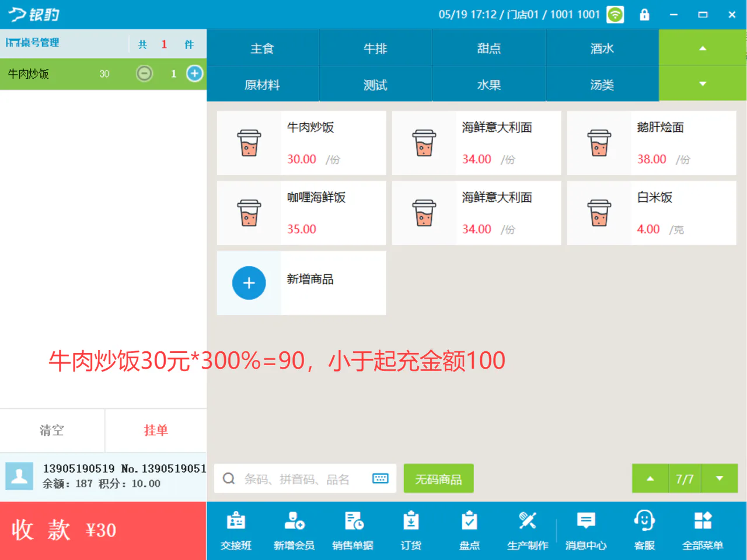Show next categories with green down arrow
Viewport: 747px width, 560px height.
[703, 84]
